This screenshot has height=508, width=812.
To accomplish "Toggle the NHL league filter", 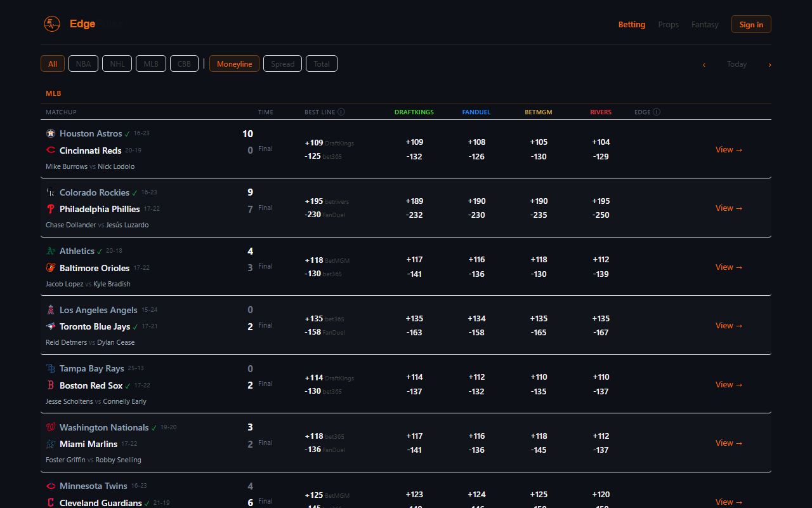I will [117, 63].
